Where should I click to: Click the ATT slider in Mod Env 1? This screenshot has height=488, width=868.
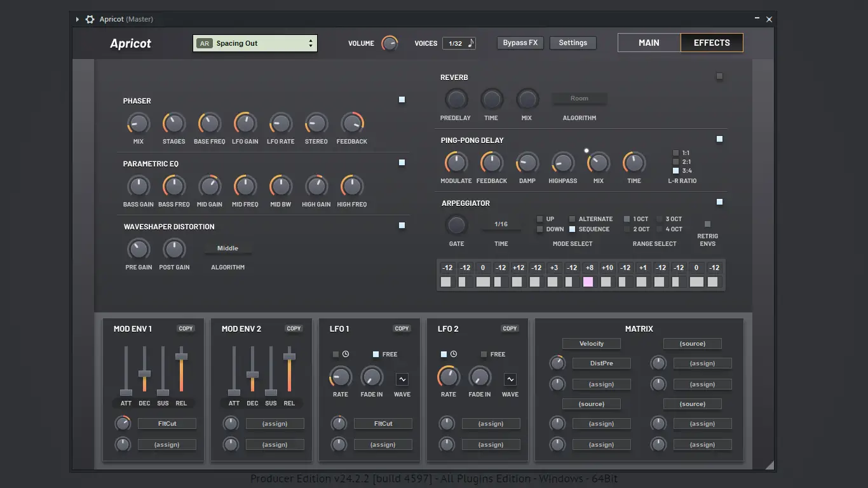click(x=126, y=371)
